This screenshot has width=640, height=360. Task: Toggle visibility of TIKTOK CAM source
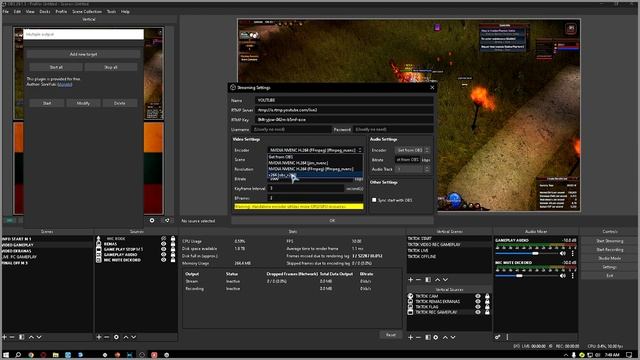[478, 296]
